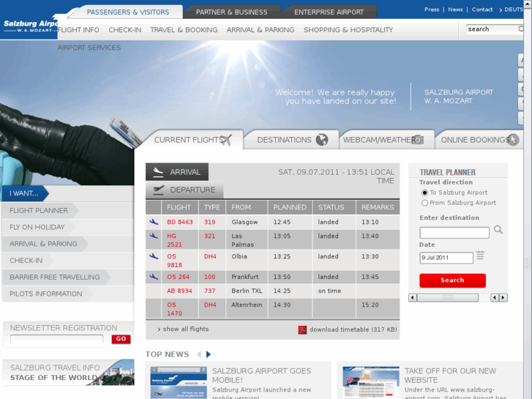Open Fly on Holiday sidebar item
This screenshot has height=399, width=532.
pos(37,227)
